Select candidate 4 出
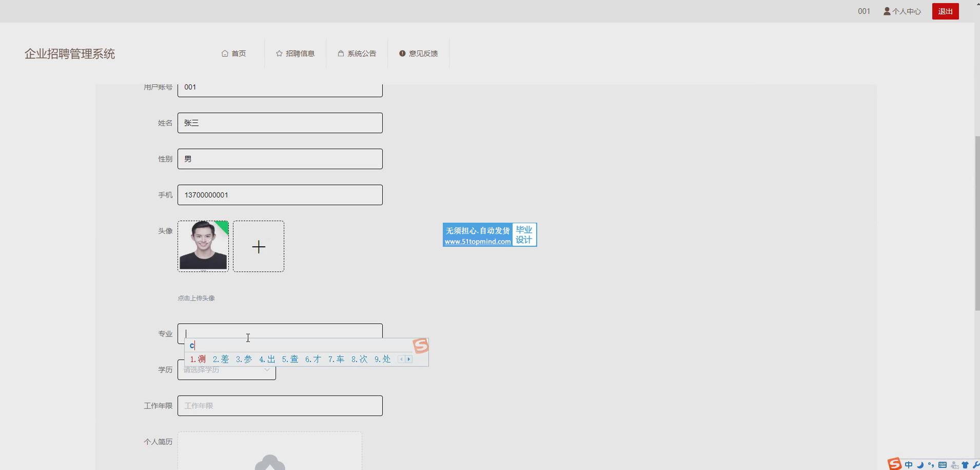This screenshot has width=980, height=470. (x=267, y=359)
